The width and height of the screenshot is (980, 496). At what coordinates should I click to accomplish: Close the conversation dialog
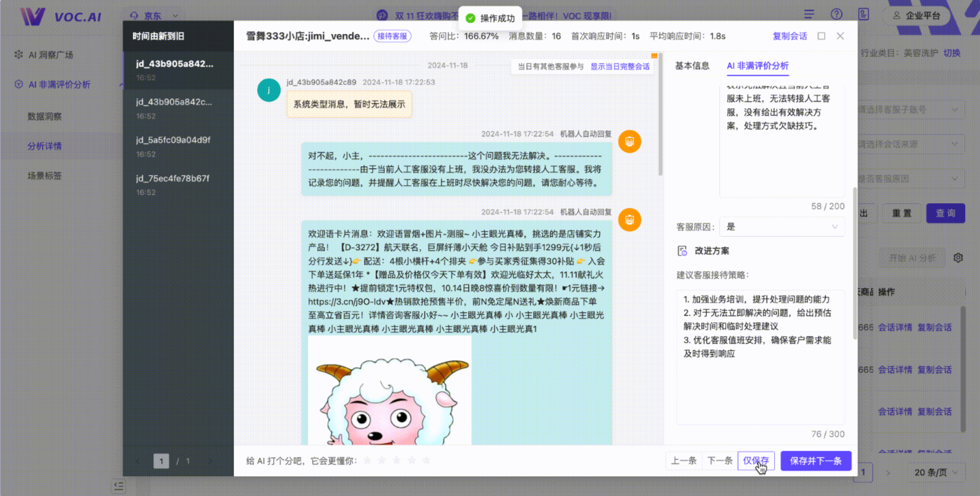pos(840,36)
